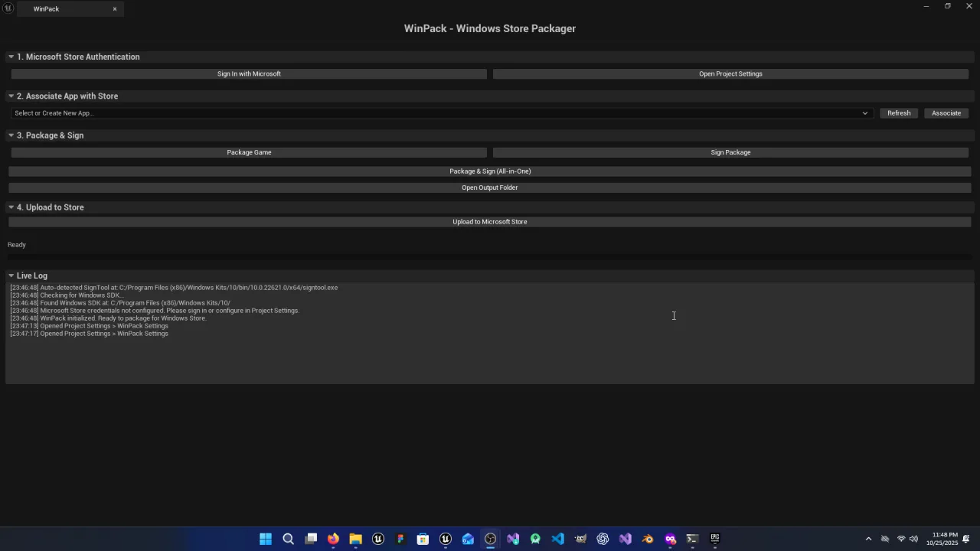
Task: Open ChatGPT from the taskbar
Action: pos(603,539)
